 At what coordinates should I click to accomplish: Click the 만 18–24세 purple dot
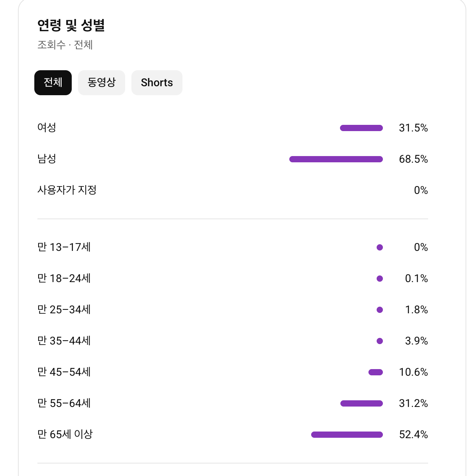pyautogui.click(x=380, y=279)
